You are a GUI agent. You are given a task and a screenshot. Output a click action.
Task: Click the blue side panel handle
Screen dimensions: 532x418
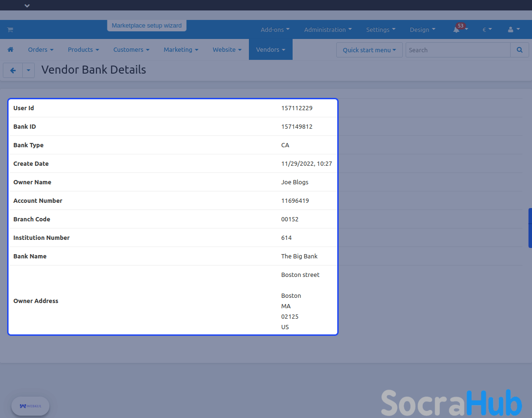click(x=530, y=228)
